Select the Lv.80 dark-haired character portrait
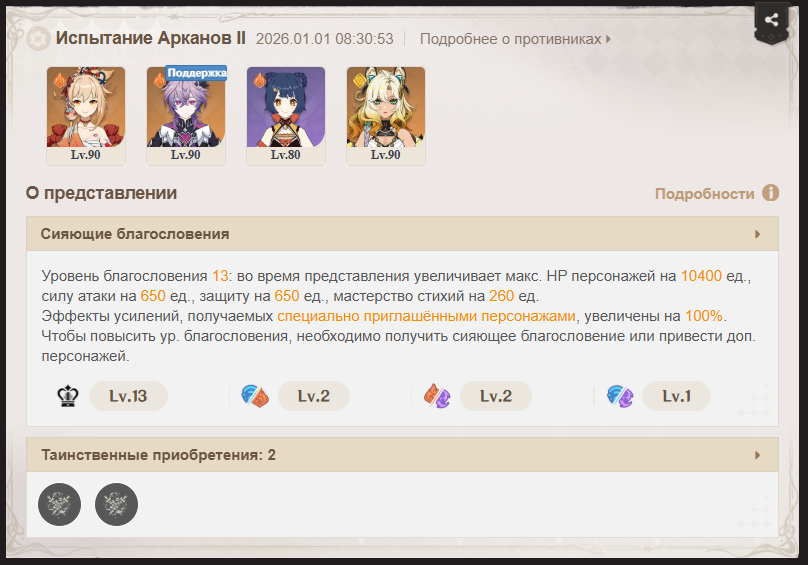The width and height of the screenshot is (808, 565). 286,115
